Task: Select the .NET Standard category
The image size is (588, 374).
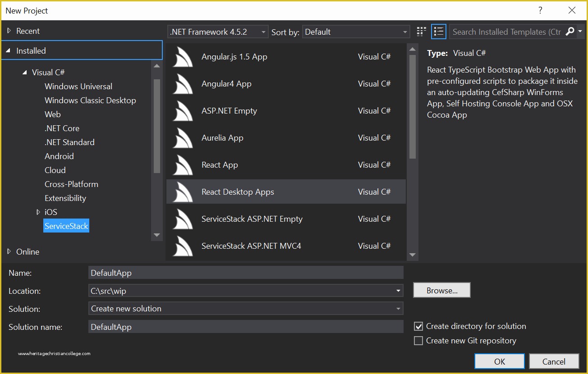Action: click(x=69, y=142)
